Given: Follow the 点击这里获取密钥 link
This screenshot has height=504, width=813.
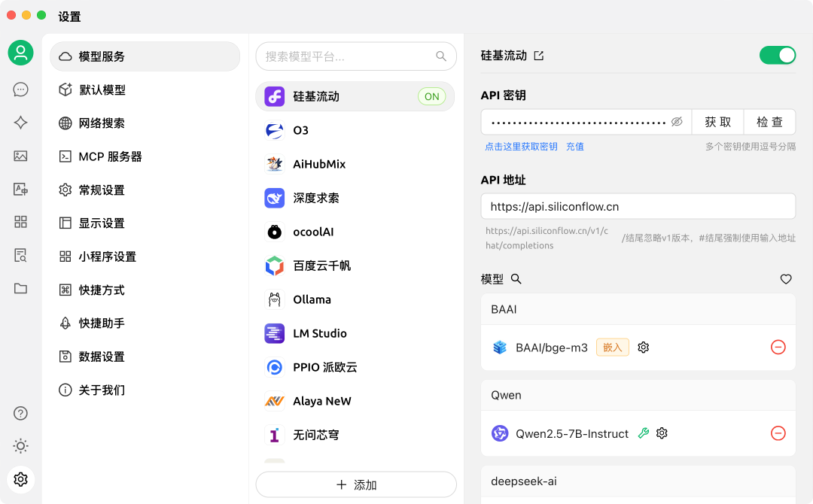Looking at the screenshot, I should click(521, 147).
